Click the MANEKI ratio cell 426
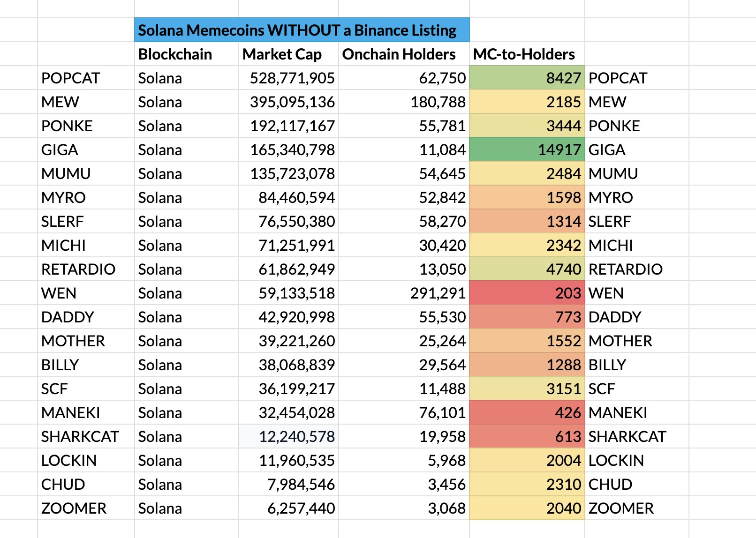Viewport: 756px width, 538px height. pos(527,413)
